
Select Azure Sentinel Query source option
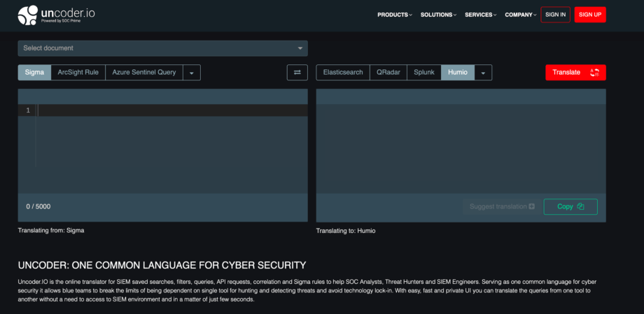click(x=144, y=72)
